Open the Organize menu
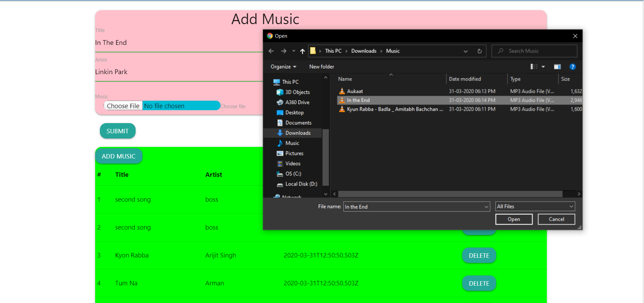The image size is (644, 303). 283,67
